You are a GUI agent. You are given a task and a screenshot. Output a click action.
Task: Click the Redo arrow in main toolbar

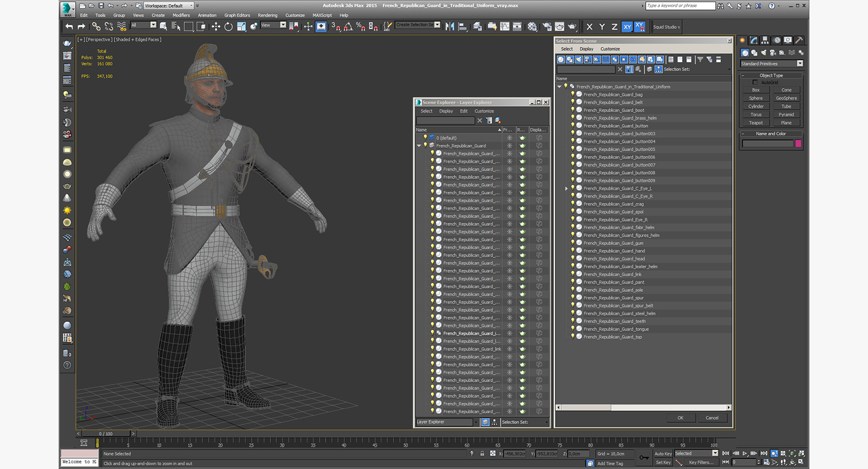click(82, 26)
